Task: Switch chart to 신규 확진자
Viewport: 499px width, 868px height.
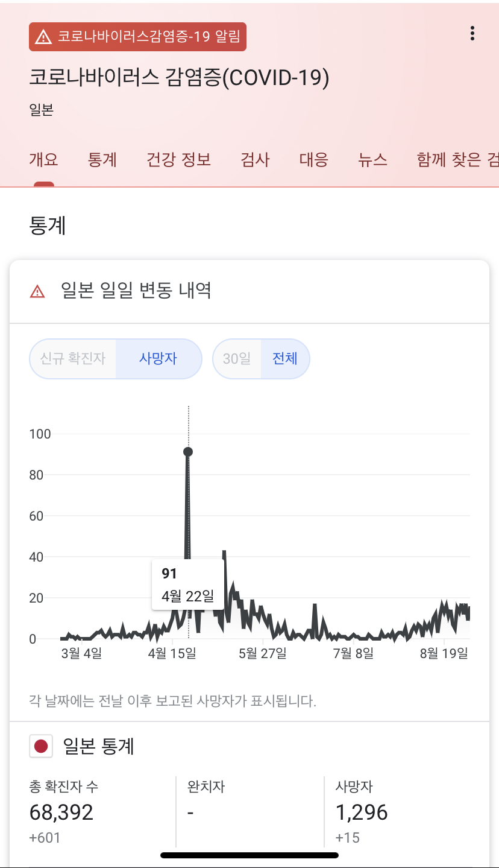Action: pos(73,358)
